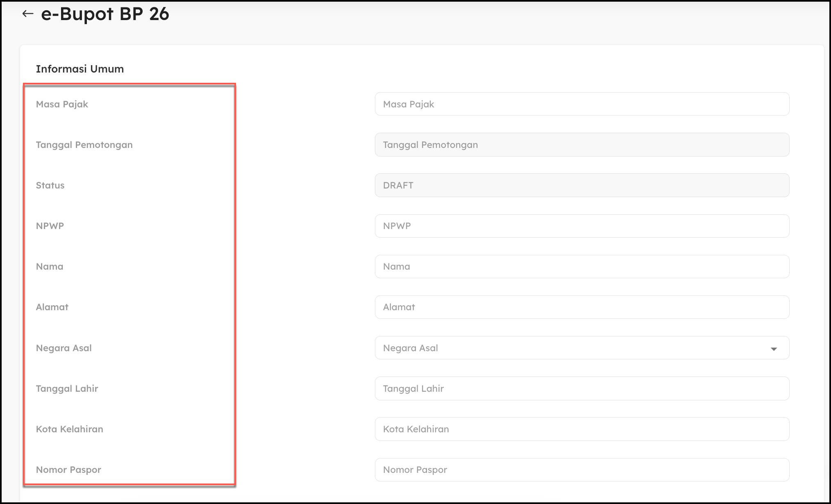This screenshot has width=831, height=504.
Task: Click the e-Bupot BP 26 title
Action: [x=105, y=14]
